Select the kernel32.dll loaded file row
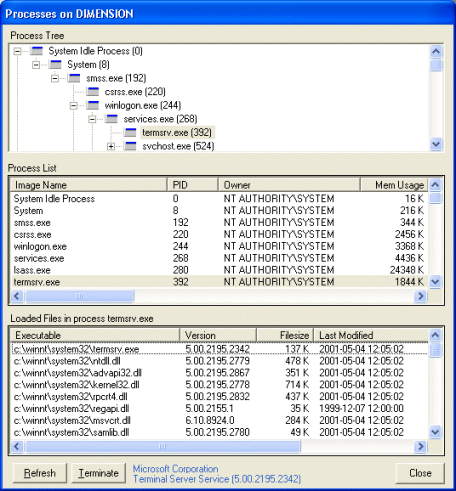The image size is (456, 491). tap(219, 385)
